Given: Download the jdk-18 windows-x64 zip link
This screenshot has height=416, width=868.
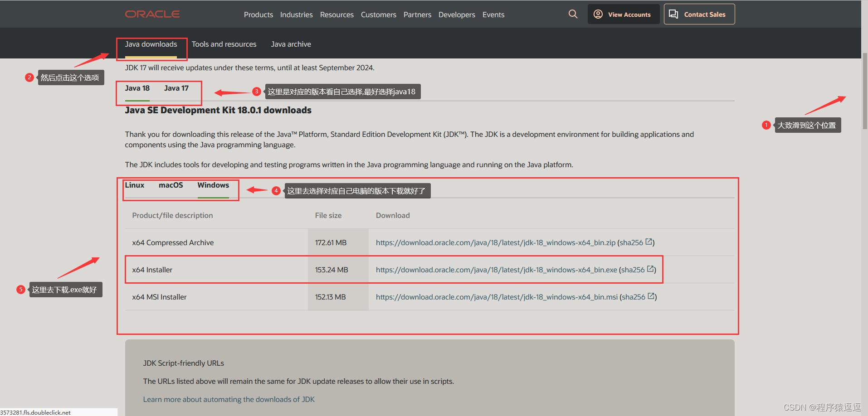Looking at the screenshot, I should (x=496, y=242).
